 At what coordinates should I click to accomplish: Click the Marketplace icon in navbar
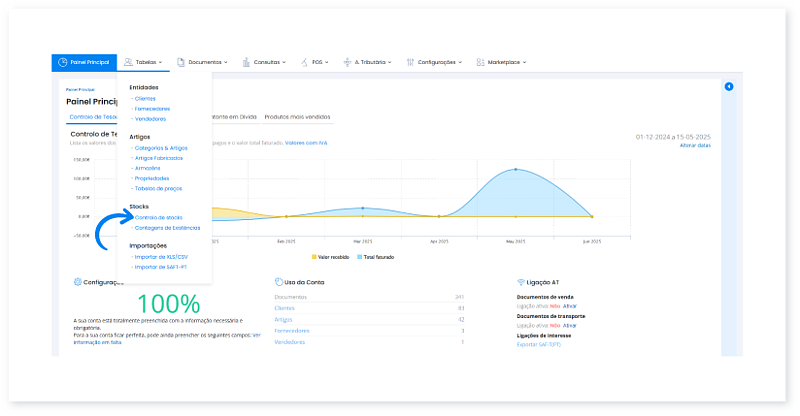481,62
